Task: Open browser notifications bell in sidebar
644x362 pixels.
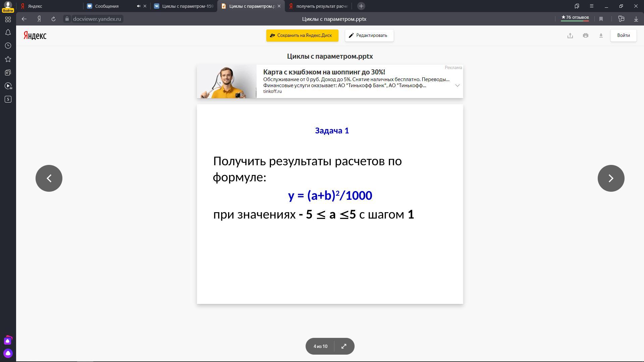Action: 8,33
